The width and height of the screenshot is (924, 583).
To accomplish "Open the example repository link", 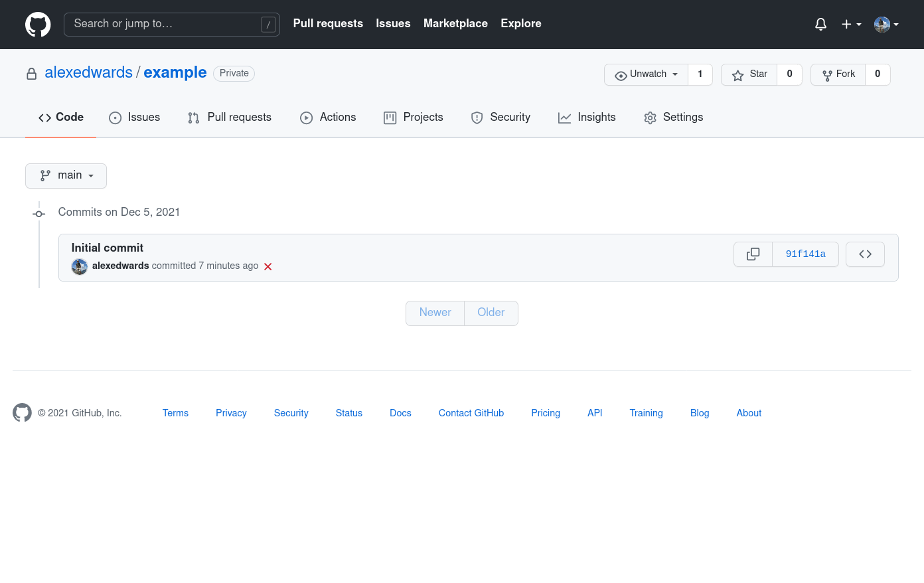I will [175, 72].
